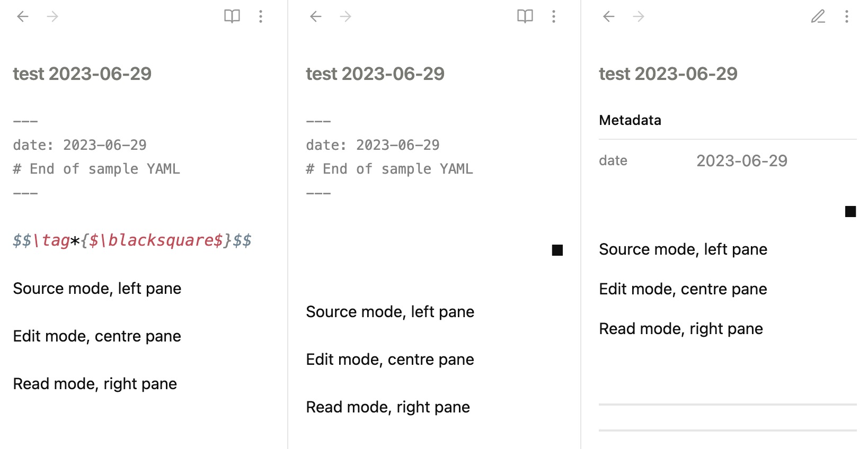The width and height of the screenshot is (868, 449).
Task: Click the forward arrow in the left pane
Action: point(52,16)
